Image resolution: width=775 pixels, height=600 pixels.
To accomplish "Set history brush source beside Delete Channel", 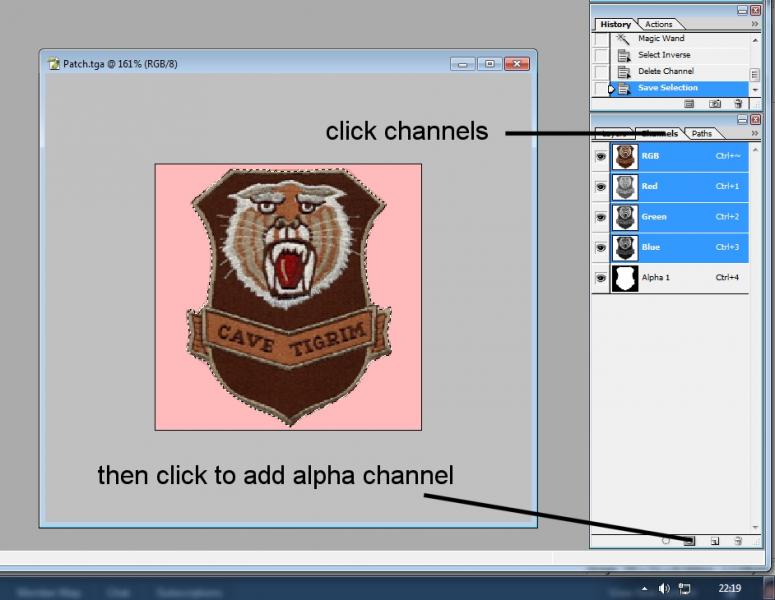I will (602, 72).
